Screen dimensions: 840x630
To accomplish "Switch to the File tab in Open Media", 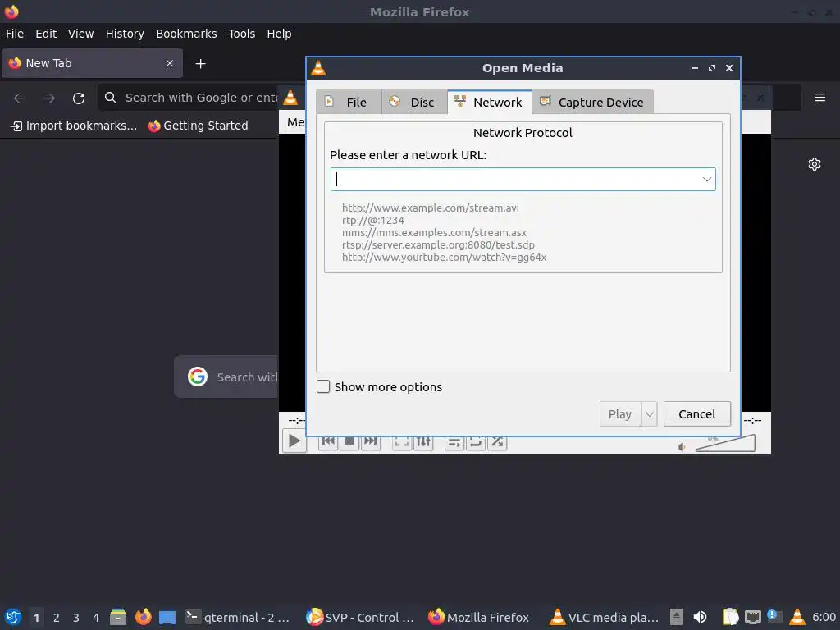I will click(x=349, y=103).
